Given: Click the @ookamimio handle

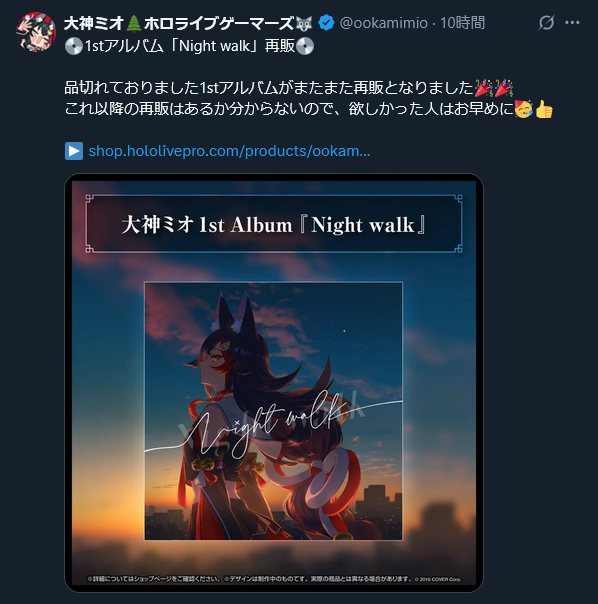Looking at the screenshot, I should pyautogui.click(x=383, y=23).
